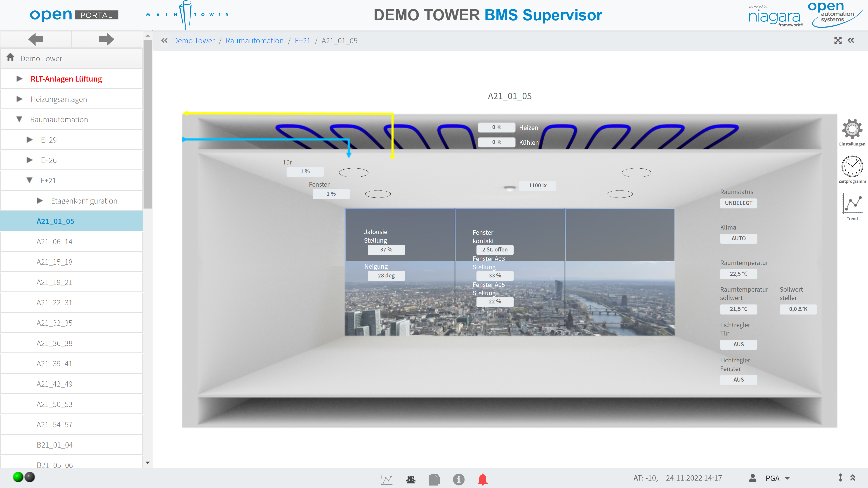Click the sidebar scrollbar down arrow

[148, 462]
